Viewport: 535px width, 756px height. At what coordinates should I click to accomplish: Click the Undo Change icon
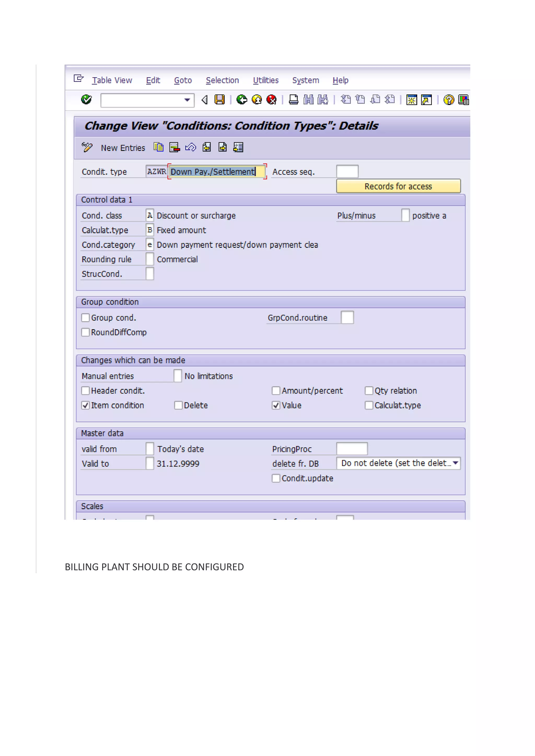[x=190, y=147]
